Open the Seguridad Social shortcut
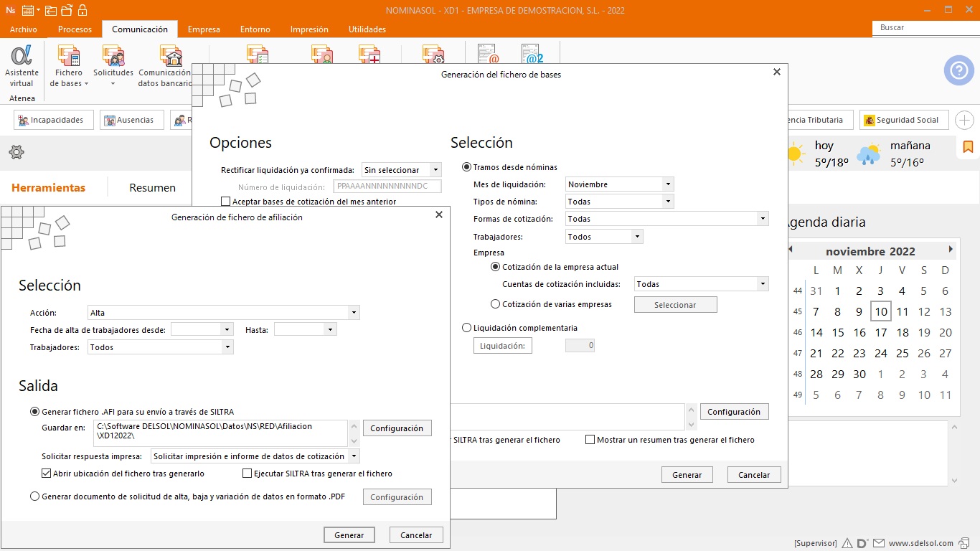 point(904,121)
